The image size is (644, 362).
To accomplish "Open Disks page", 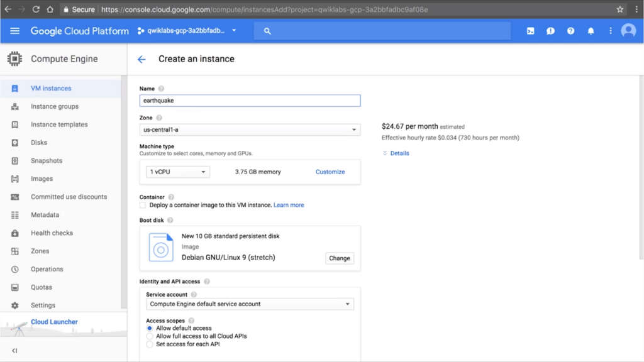I will click(39, 143).
